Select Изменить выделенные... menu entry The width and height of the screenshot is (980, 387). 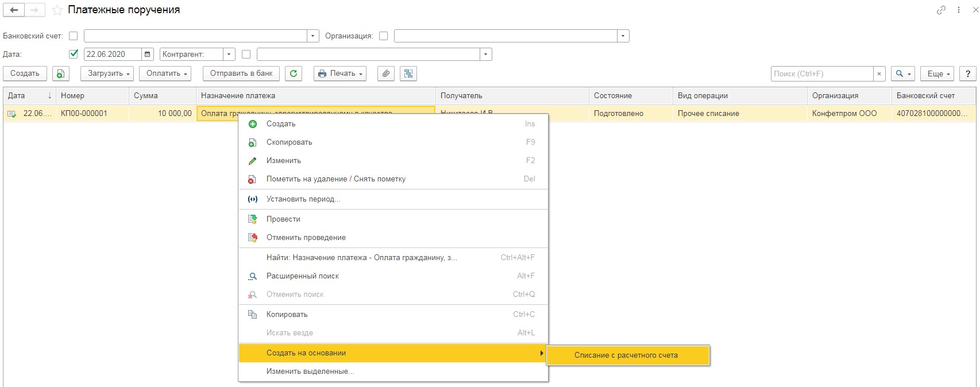coord(393,371)
